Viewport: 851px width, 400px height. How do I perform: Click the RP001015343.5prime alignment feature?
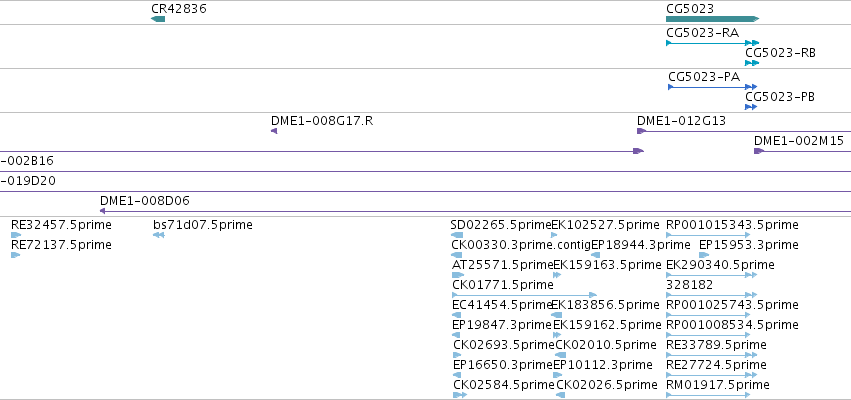[708, 235]
